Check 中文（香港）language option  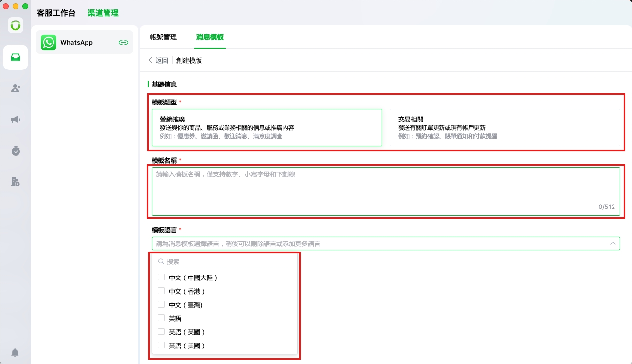[161, 291]
